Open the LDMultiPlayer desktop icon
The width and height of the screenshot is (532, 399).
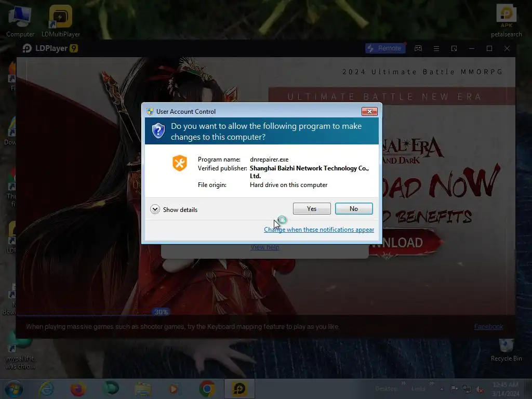click(x=61, y=21)
